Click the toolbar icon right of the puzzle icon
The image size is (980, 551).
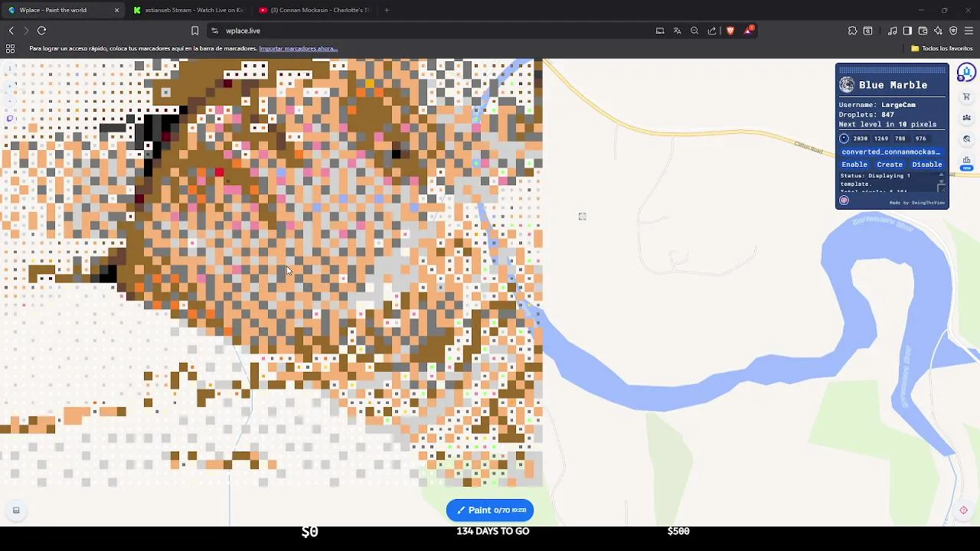[867, 31]
